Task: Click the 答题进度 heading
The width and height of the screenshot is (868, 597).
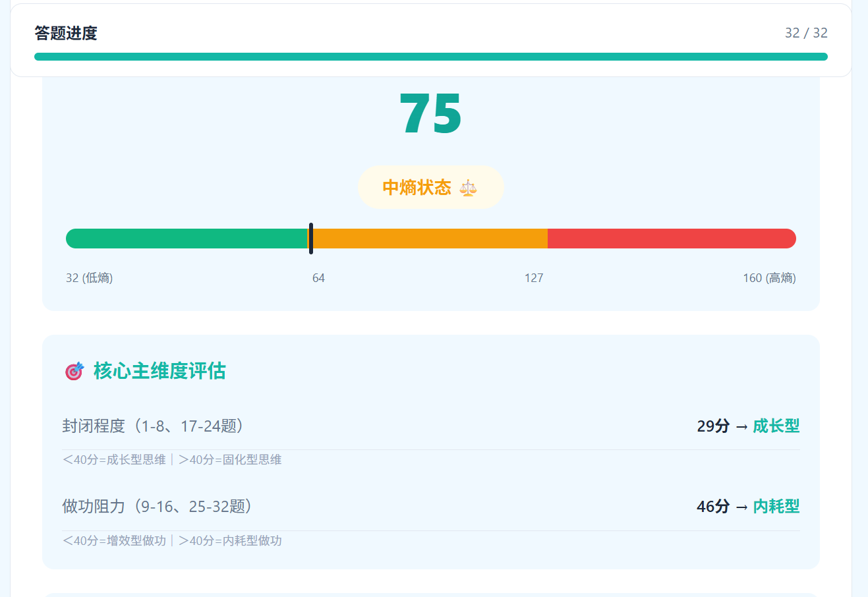Action: [x=66, y=33]
